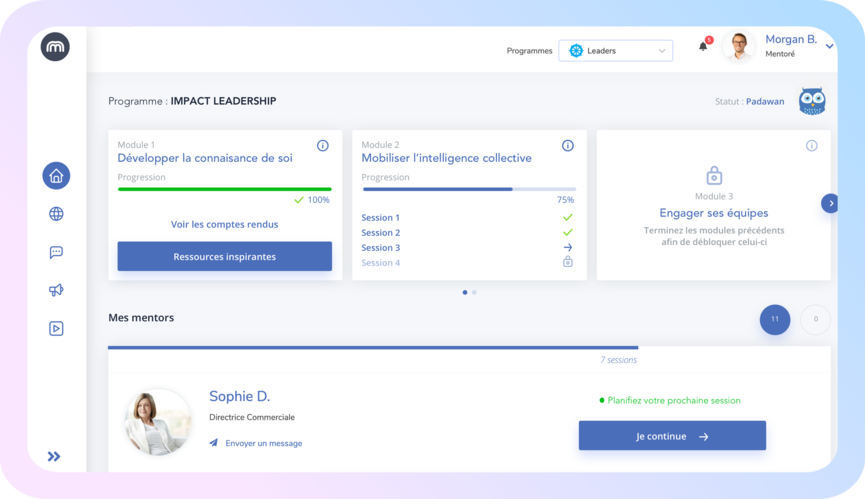This screenshot has width=865, height=499.
Task: Click the megaphone announcements icon
Action: click(x=56, y=290)
